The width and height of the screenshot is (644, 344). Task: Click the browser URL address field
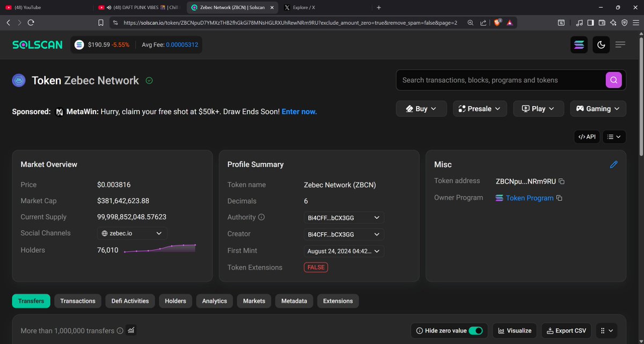[x=290, y=23]
